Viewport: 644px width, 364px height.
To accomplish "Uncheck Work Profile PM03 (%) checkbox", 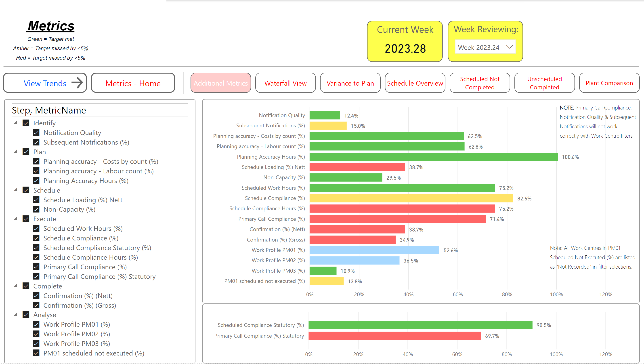I will coord(36,343).
